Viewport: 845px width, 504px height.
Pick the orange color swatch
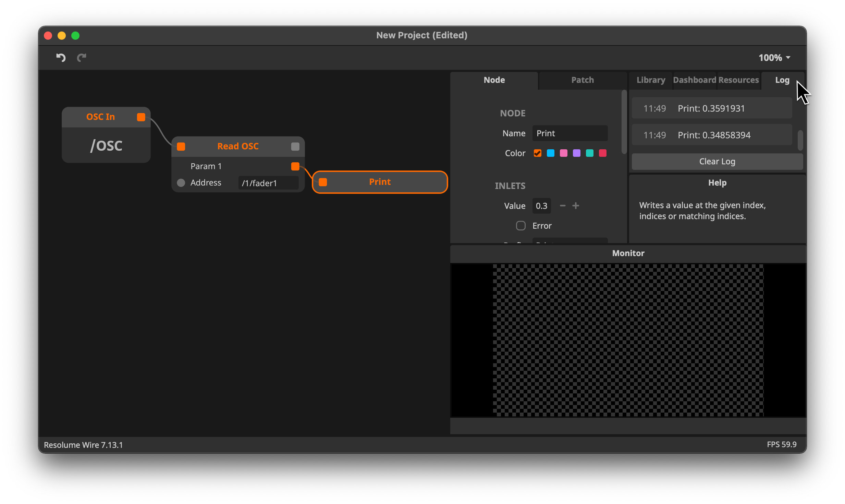point(537,153)
